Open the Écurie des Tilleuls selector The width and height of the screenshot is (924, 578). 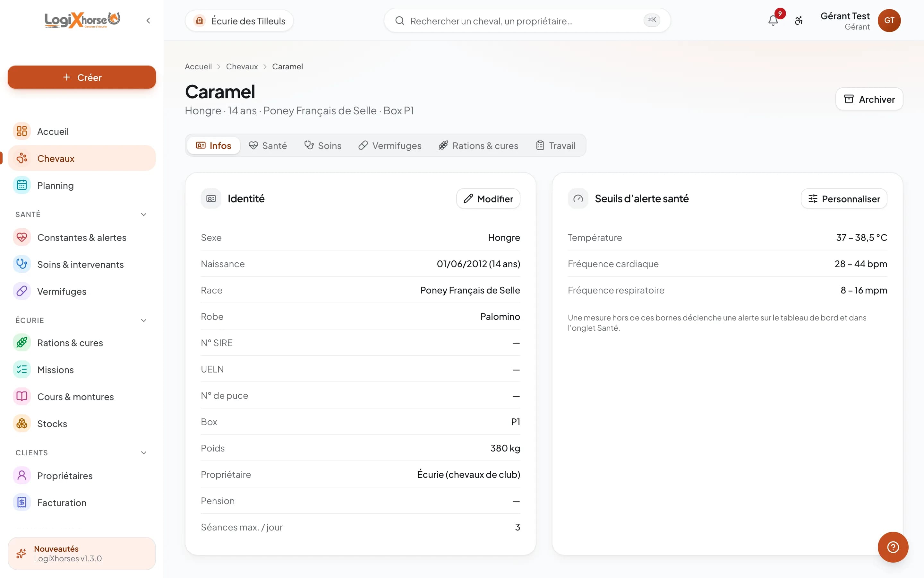click(239, 21)
